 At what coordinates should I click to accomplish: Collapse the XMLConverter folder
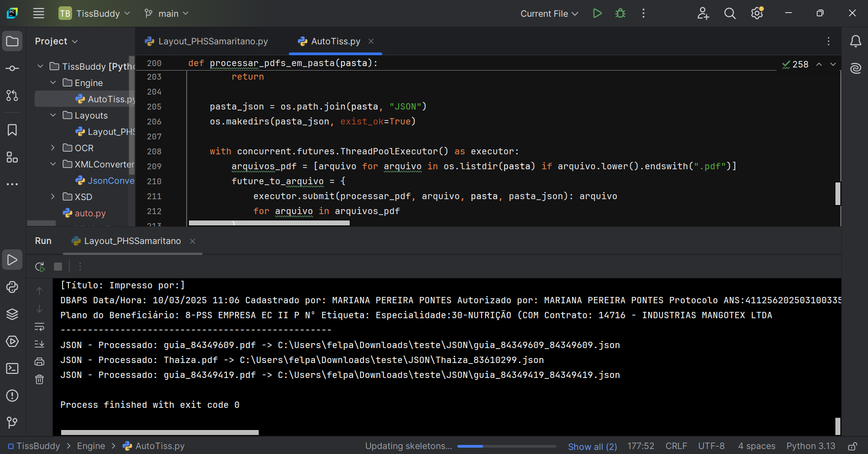point(53,164)
